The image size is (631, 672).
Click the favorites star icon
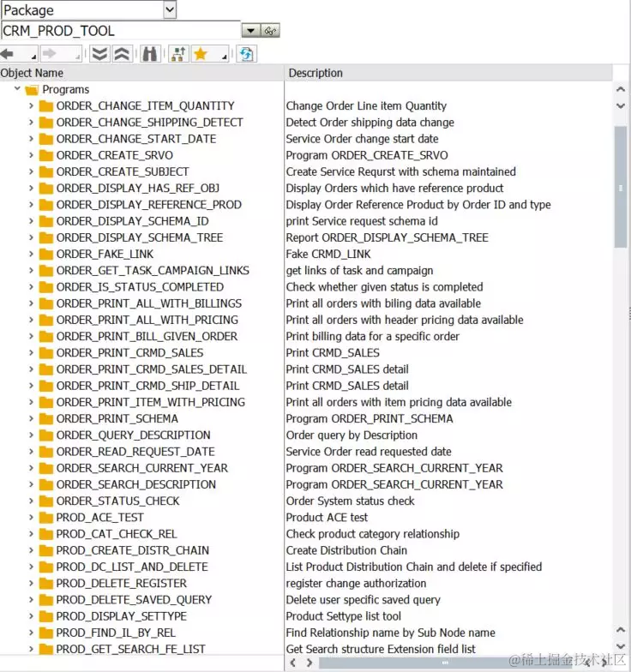pyautogui.click(x=201, y=54)
